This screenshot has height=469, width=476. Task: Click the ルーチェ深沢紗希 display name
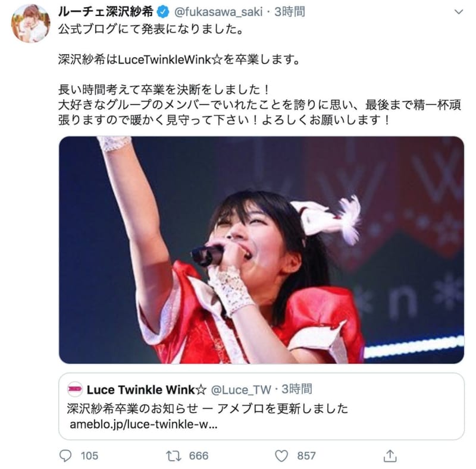click(106, 12)
